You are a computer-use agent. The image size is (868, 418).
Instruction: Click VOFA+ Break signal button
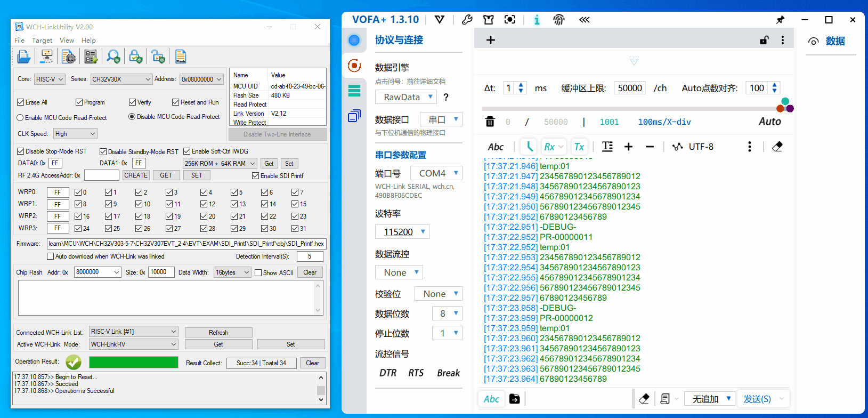coord(448,373)
